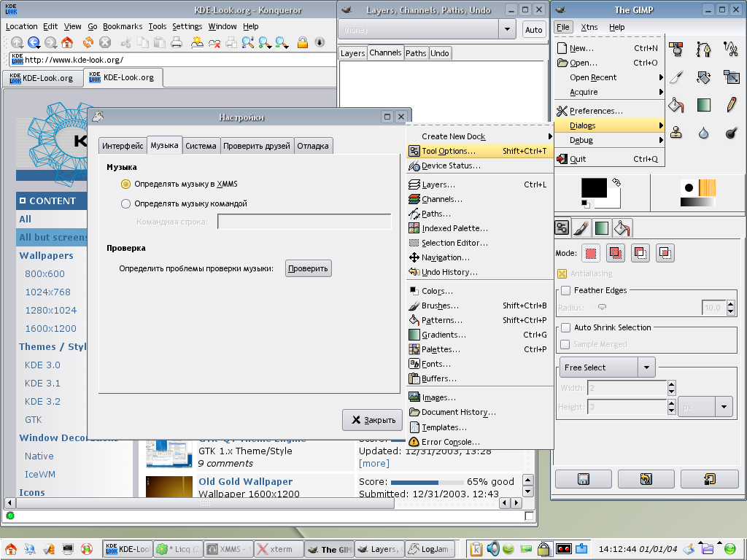Increase the Width spinner value

pos(672,384)
